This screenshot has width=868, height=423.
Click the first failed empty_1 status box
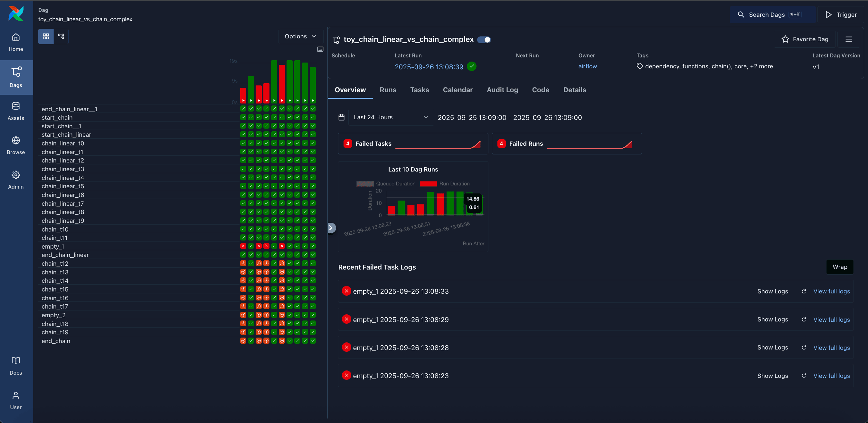click(x=243, y=246)
